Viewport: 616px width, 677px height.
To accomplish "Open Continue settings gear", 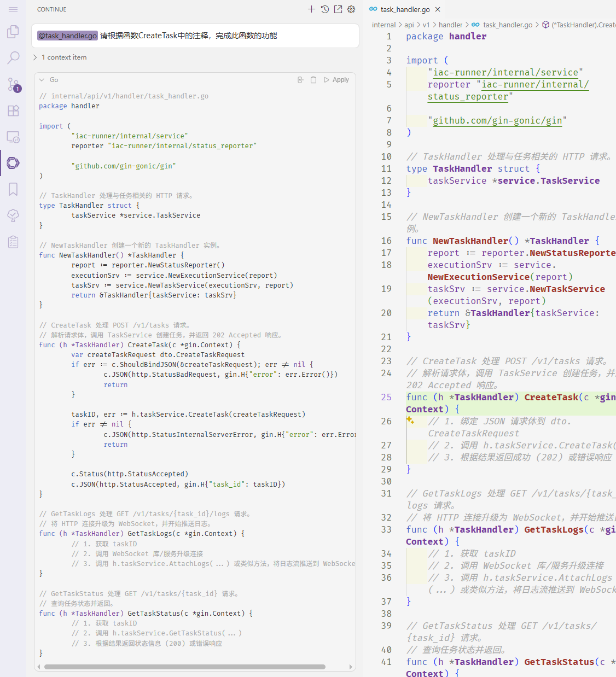I will tap(351, 9).
